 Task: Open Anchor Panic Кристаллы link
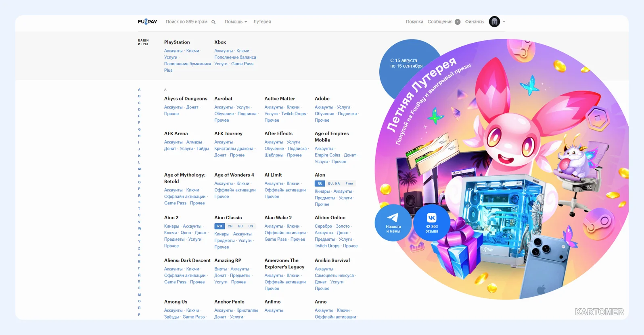coord(247,310)
